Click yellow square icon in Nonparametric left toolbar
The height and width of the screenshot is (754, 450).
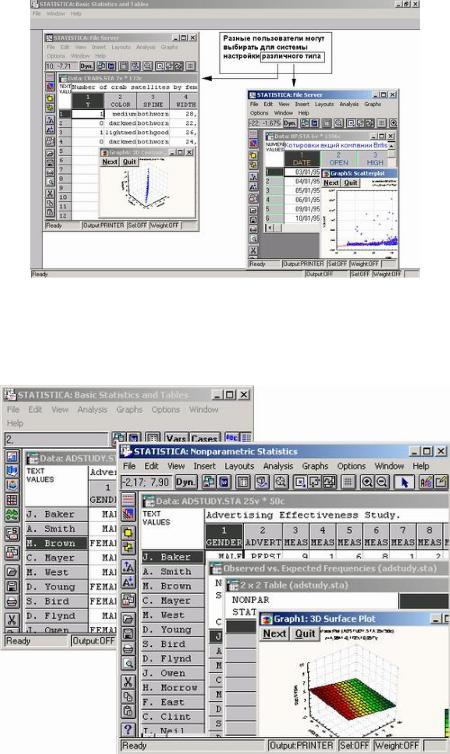pos(128,532)
